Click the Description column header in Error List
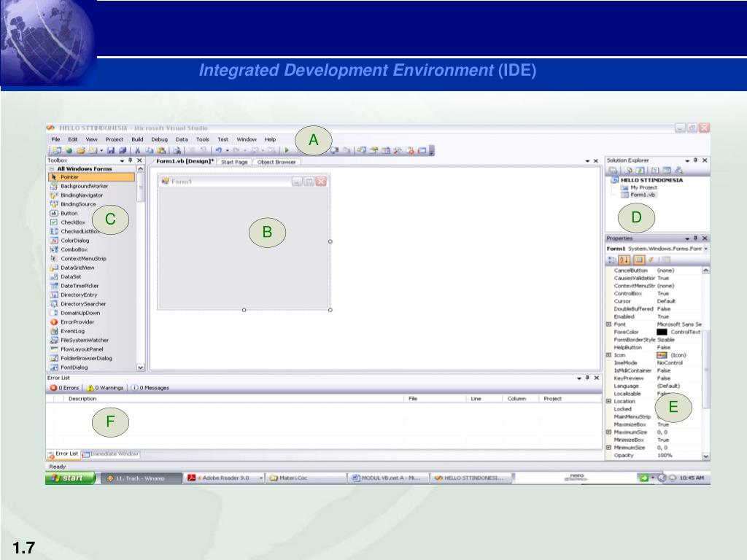The image size is (747, 560). pyautogui.click(x=233, y=399)
